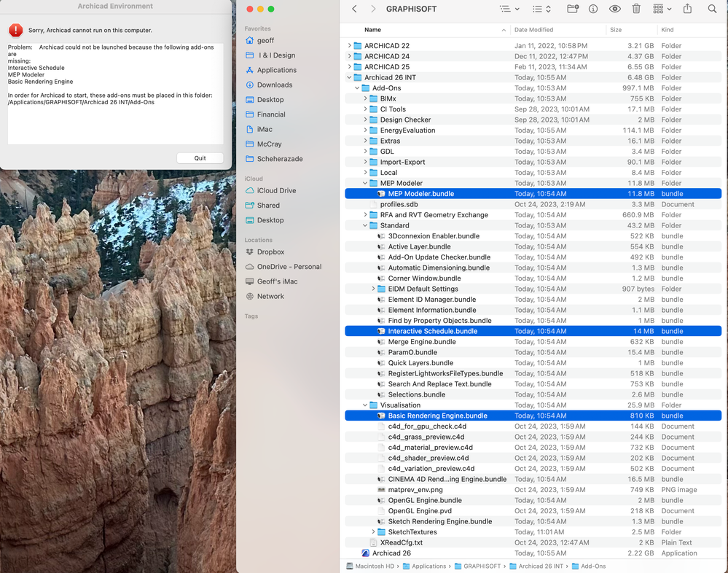
Task: Click Applications in the path bar
Action: [424, 566]
